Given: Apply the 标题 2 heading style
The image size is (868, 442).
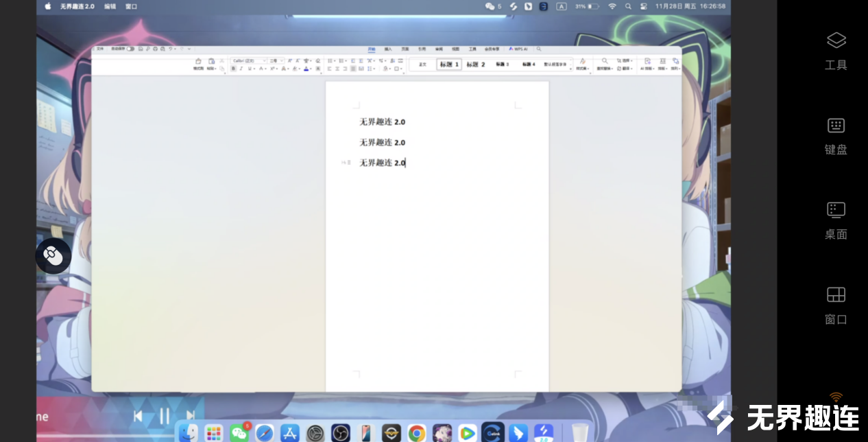Looking at the screenshot, I should click(x=475, y=65).
